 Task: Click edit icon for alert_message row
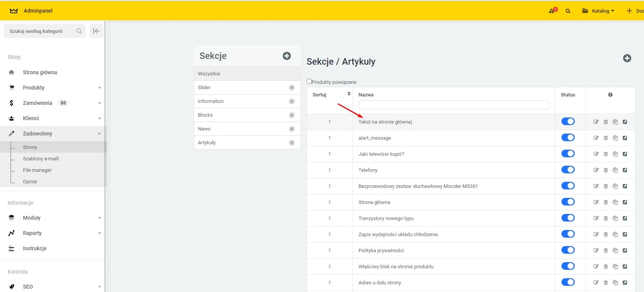tap(596, 138)
